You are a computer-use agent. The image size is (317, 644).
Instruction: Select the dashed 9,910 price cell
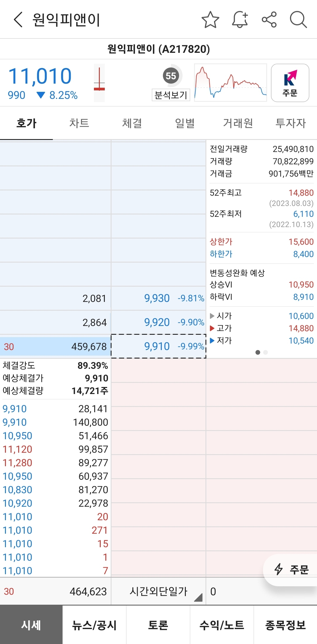[158, 346]
